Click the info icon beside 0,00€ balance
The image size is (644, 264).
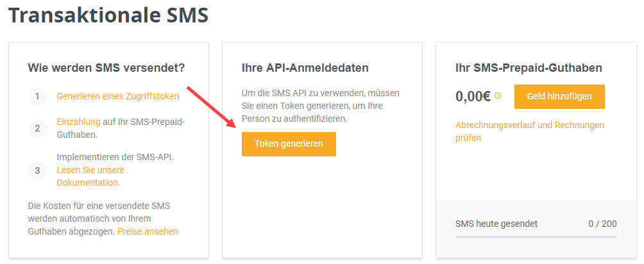click(498, 96)
